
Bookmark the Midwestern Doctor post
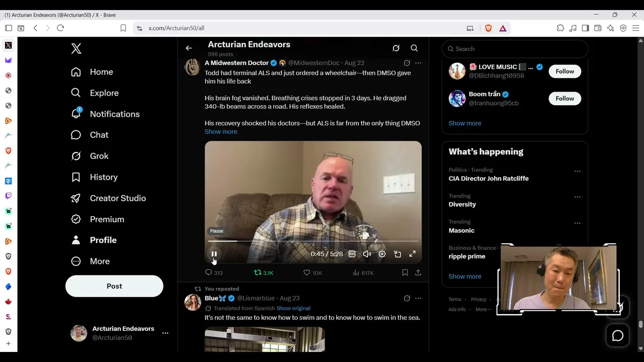pyautogui.click(x=405, y=273)
